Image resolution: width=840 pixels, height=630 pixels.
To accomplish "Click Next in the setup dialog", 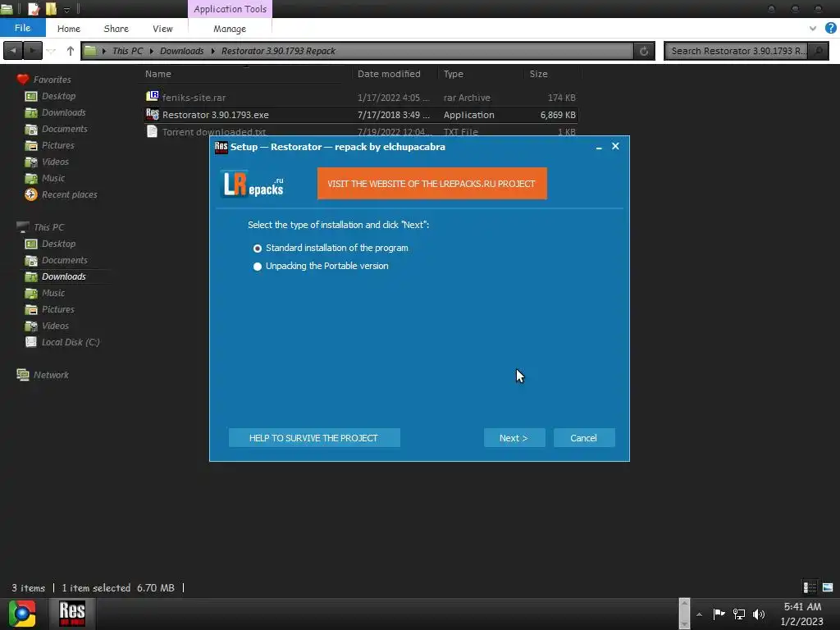I will [x=514, y=438].
